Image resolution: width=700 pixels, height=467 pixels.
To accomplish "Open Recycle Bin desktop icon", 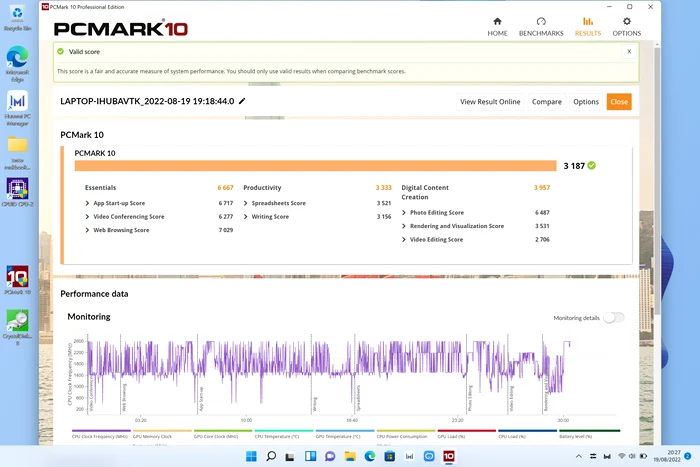I will (x=17, y=18).
